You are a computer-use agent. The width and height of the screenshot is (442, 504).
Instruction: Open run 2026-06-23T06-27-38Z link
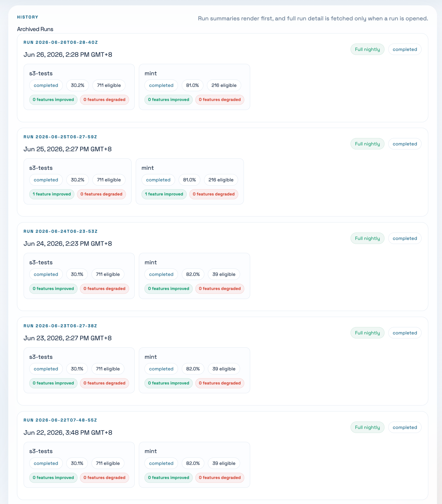coord(61,326)
